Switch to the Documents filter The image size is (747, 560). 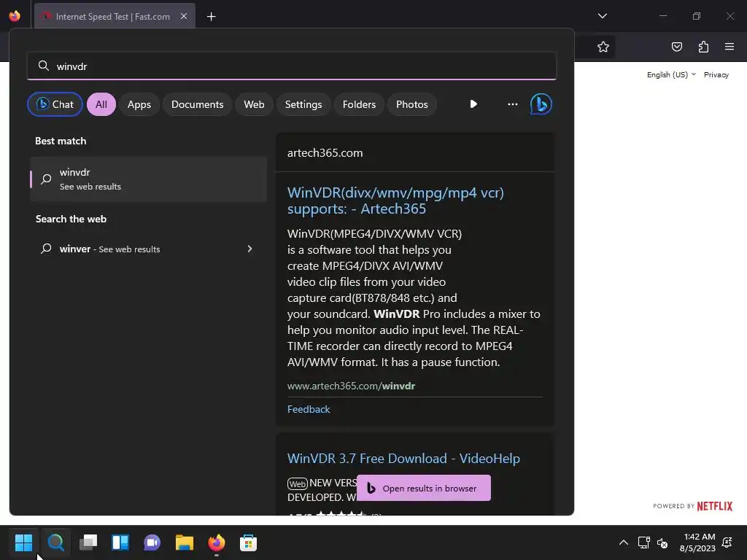point(197,104)
